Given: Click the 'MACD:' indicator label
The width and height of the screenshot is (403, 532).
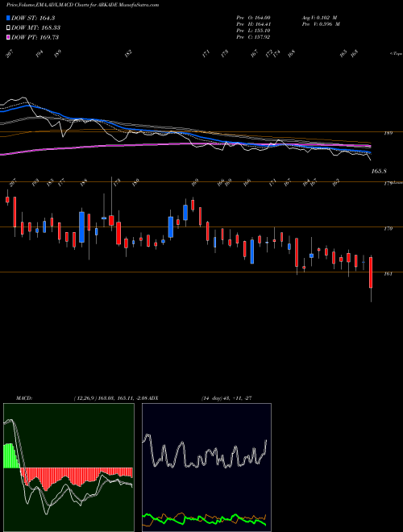Looking at the screenshot, I should coord(24,397).
